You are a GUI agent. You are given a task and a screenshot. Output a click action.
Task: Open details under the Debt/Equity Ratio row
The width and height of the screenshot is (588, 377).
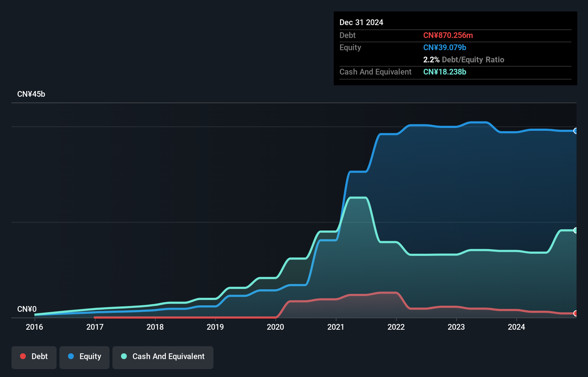click(x=464, y=59)
